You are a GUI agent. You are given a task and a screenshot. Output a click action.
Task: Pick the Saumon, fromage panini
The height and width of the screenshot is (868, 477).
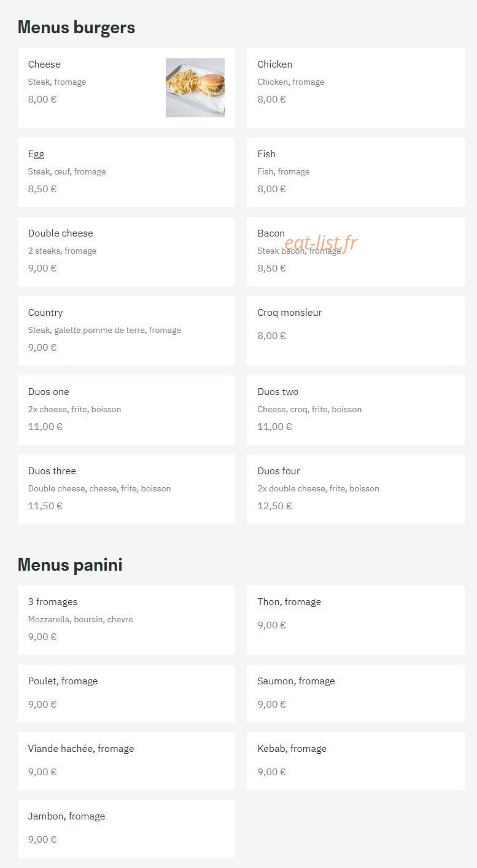355,694
